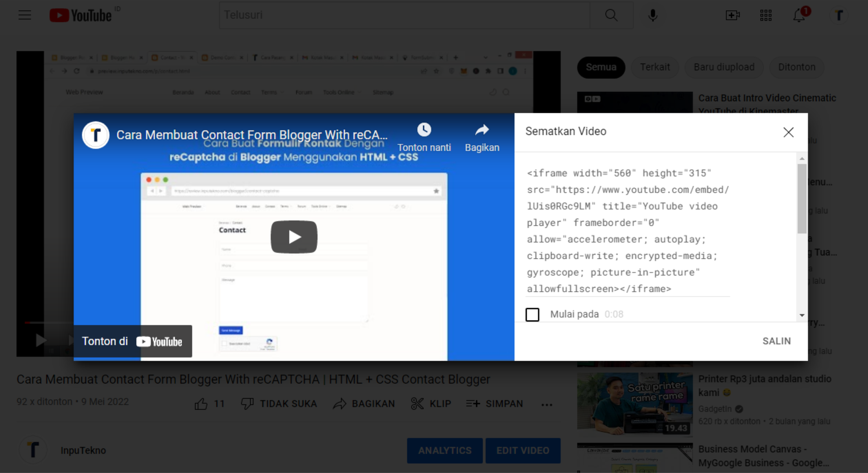Click the ANALYTICS button
The image size is (868, 473).
pos(445,451)
